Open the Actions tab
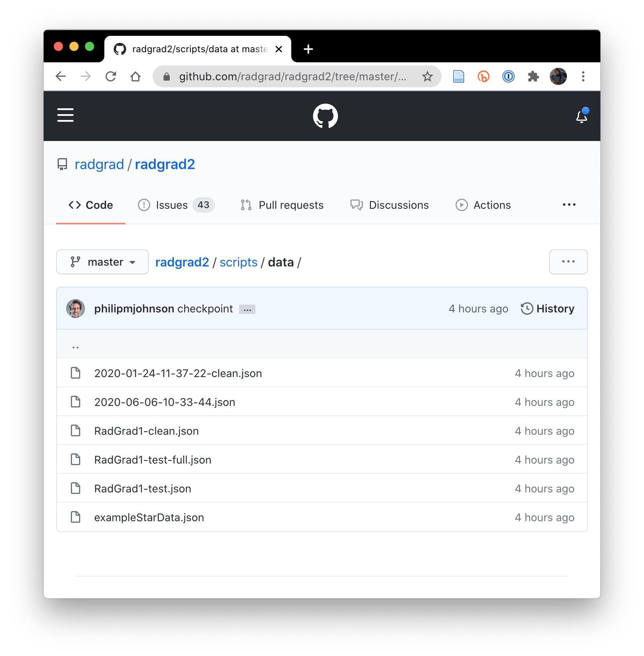Image resolution: width=644 pixels, height=656 pixels. [483, 205]
